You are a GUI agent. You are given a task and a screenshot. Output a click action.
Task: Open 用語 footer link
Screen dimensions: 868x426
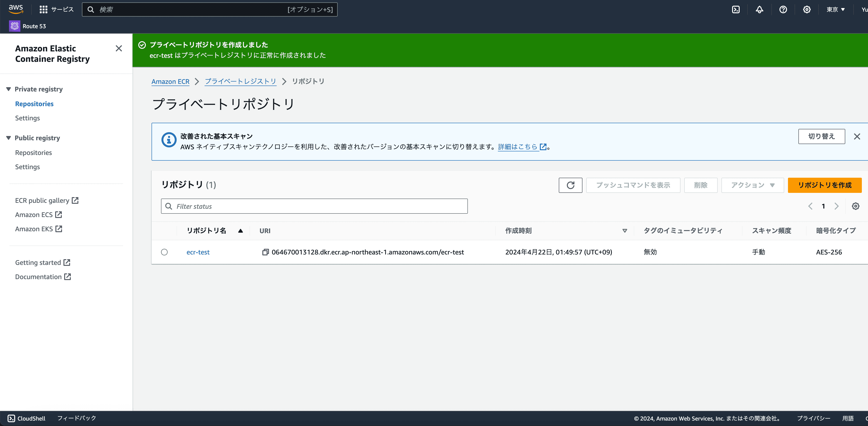point(848,418)
